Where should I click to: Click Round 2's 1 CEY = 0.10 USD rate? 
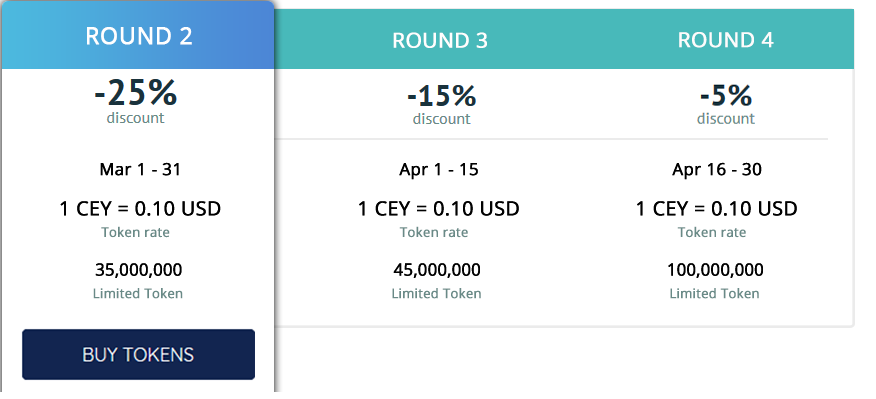coord(140,209)
